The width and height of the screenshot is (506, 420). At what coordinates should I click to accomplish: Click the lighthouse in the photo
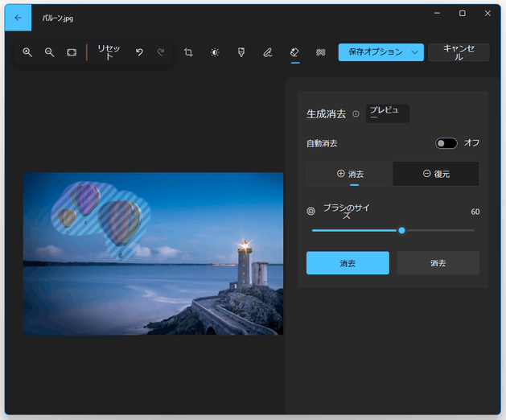[245, 265]
